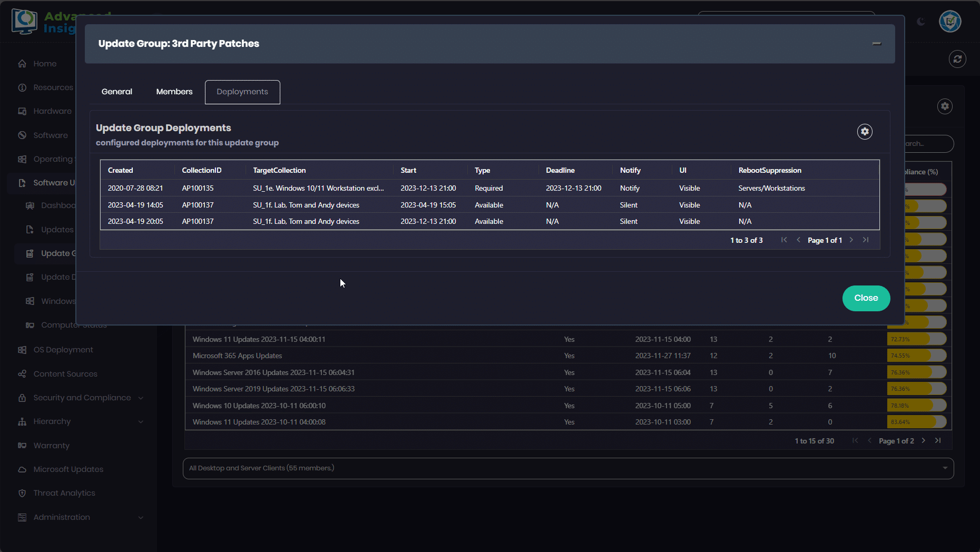Go to next page of update groups

point(923,441)
